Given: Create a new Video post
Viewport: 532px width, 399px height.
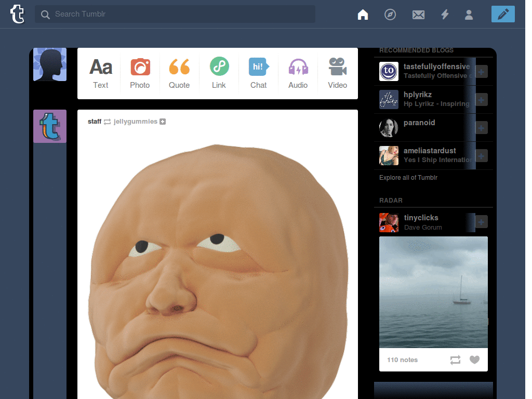Looking at the screenshot, I should (x=337, y=73).
